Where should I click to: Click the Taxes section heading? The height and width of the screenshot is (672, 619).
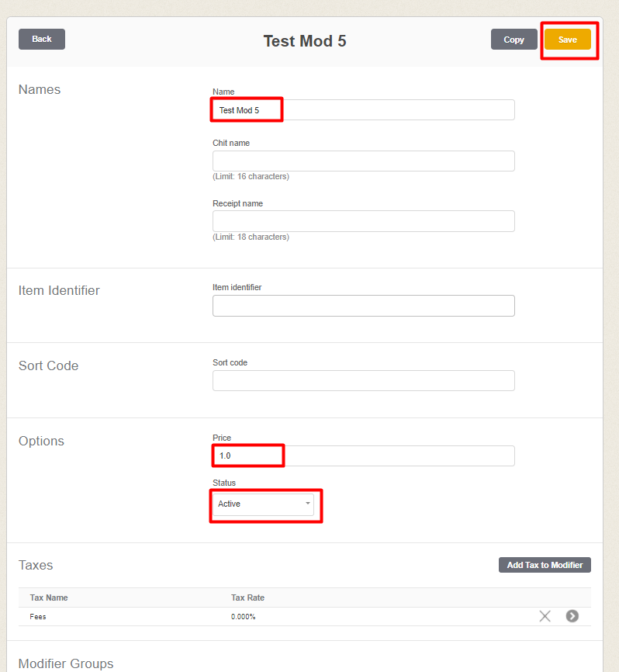click(x=36, y=565)
